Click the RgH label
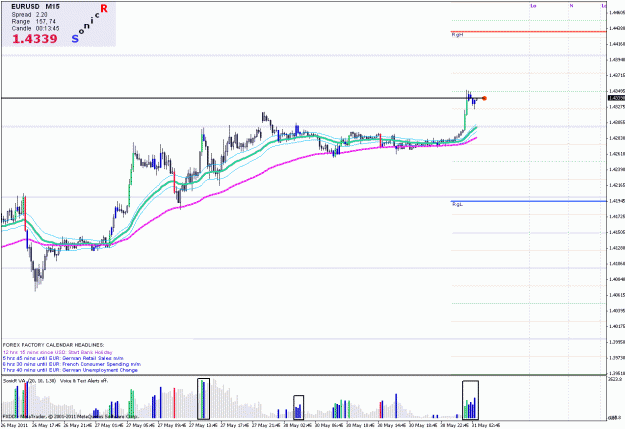 click(457, 35)
